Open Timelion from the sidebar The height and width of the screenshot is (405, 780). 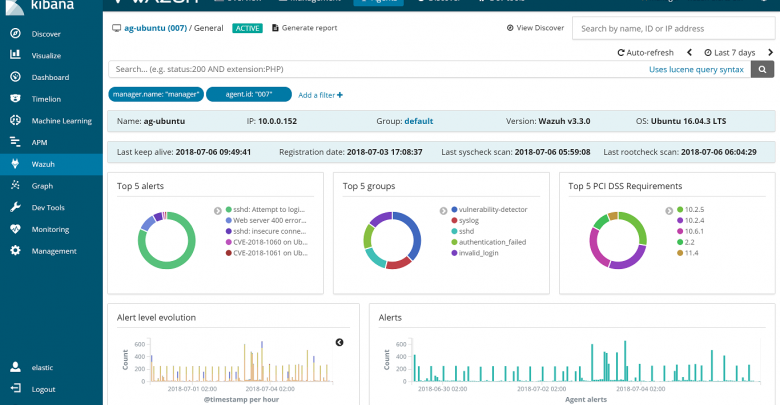[x=15, y=99]
